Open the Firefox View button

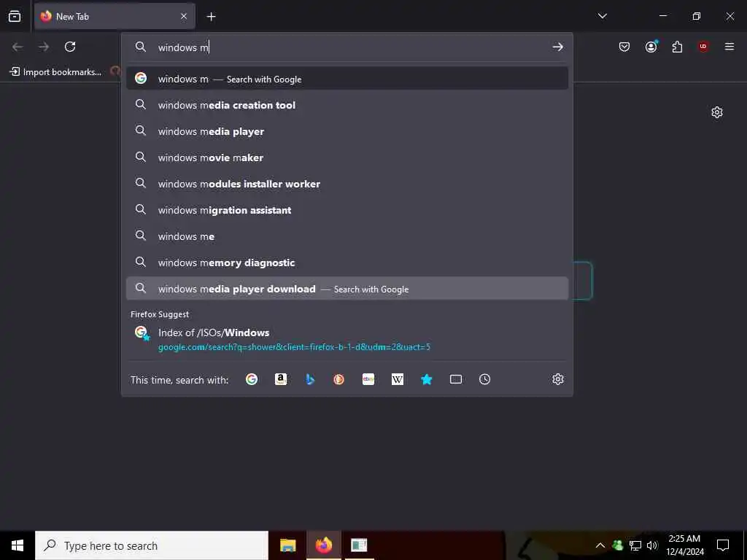click(x=15, y=16)
